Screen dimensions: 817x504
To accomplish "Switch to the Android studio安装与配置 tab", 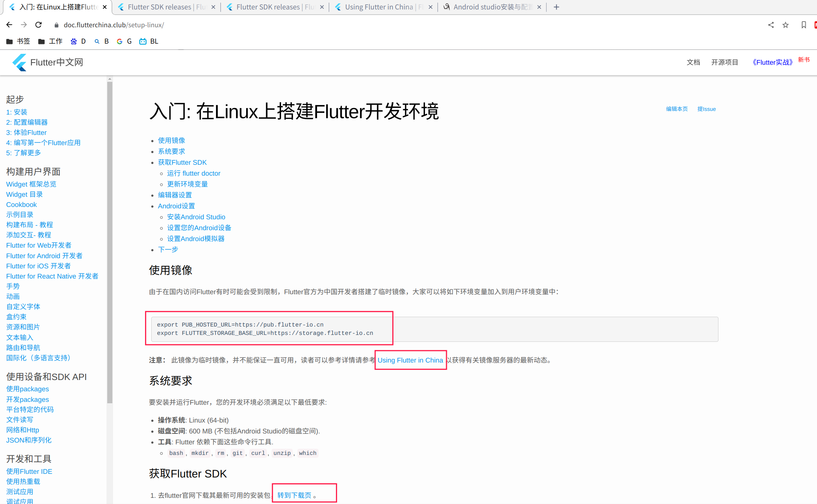I will pyautogui.click(x=492, y=7).
